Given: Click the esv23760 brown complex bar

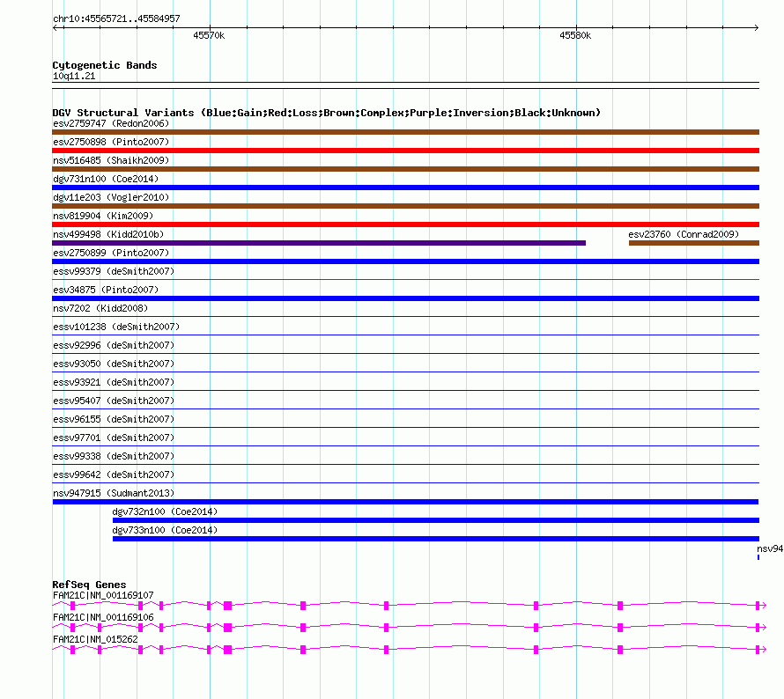Looking at the screenshot, I should click(694, 243).
